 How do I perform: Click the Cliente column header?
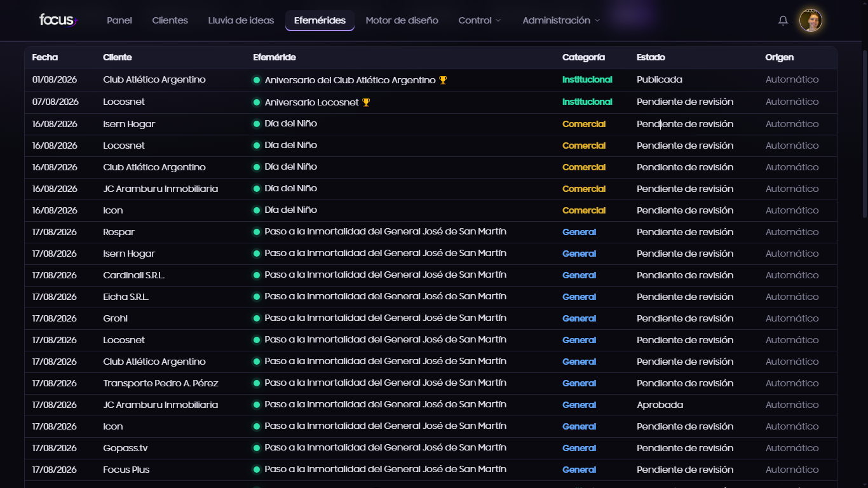pyautogui.click(x=118, y=57)
